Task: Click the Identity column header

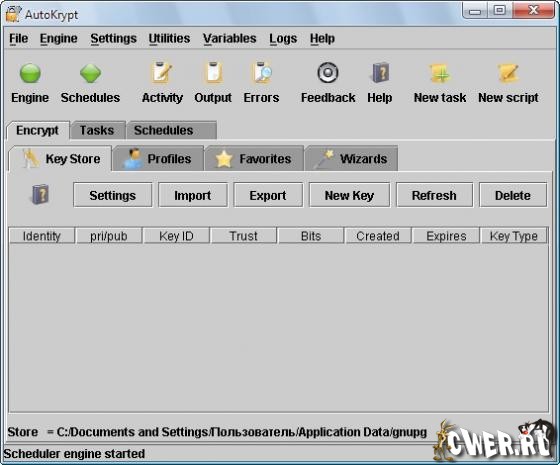Action: point(42,236)
